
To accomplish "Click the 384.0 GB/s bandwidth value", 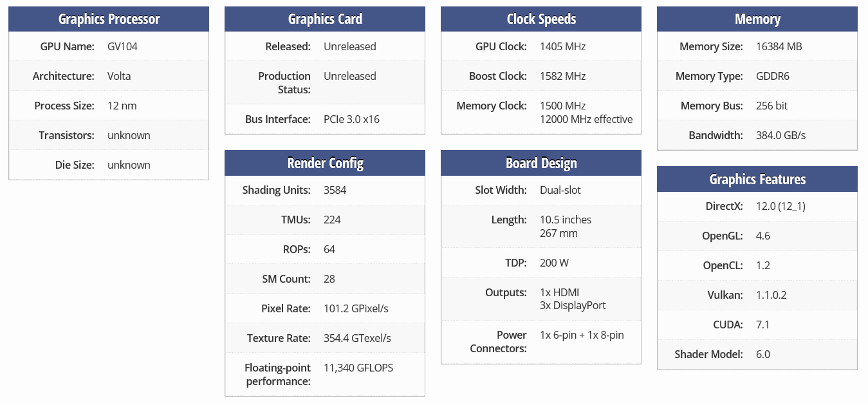I will click(780, 135).
